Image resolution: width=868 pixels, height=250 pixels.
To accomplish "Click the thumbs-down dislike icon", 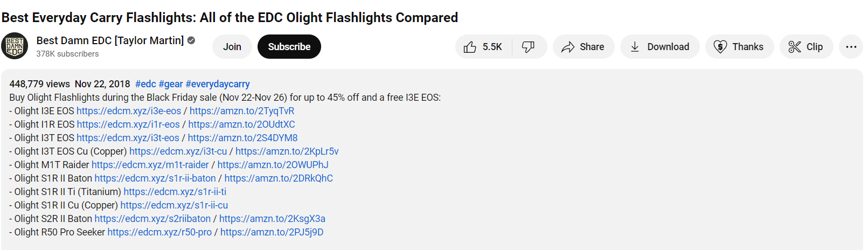I will 528,47.
